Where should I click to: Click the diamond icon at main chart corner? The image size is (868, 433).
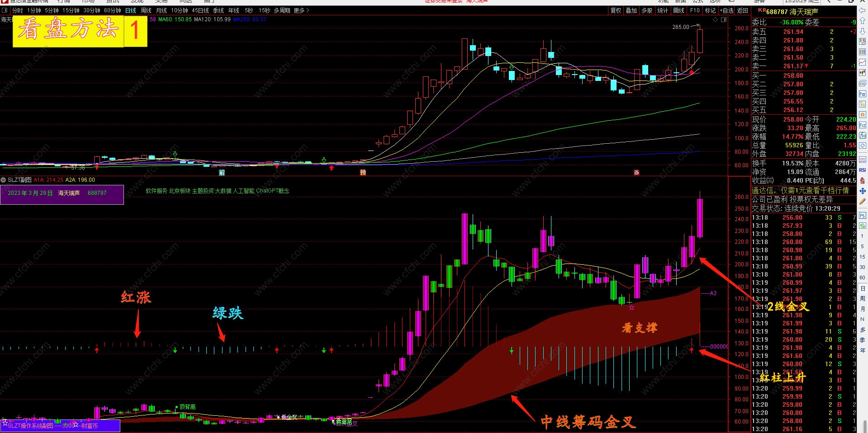(715, 20)
